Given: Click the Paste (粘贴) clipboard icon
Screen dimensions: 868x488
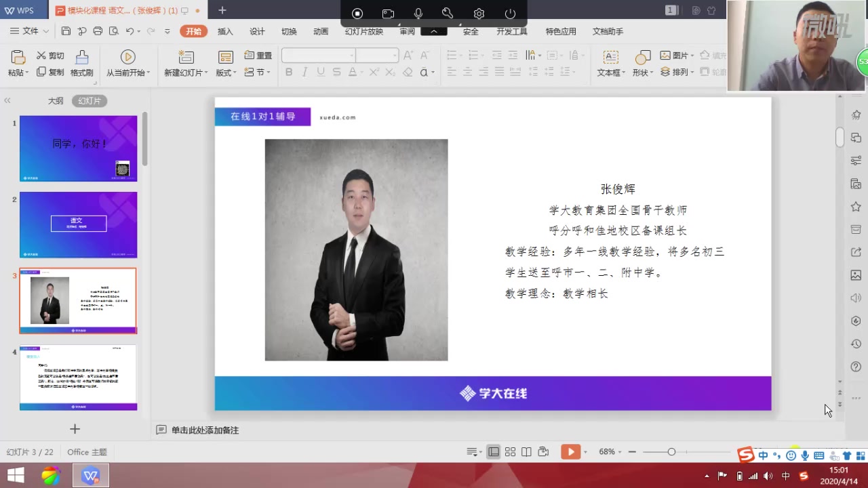Looking at the screenshot, I should [18, 57].
